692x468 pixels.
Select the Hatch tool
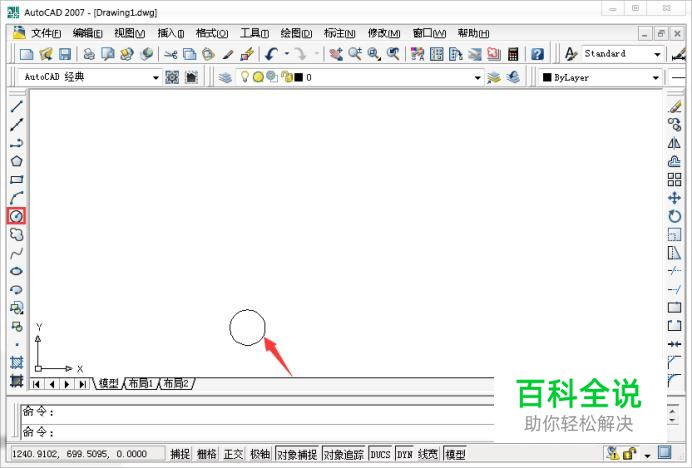pyautogui.click(x=16, y=362)
